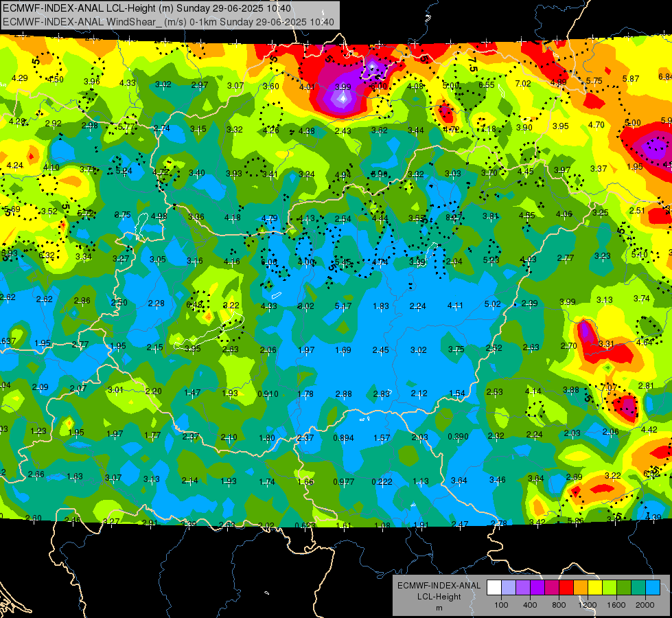Click legend label 'LCL-Height'
The height and width of the screenshot is (618, 672).
(439, 597)
